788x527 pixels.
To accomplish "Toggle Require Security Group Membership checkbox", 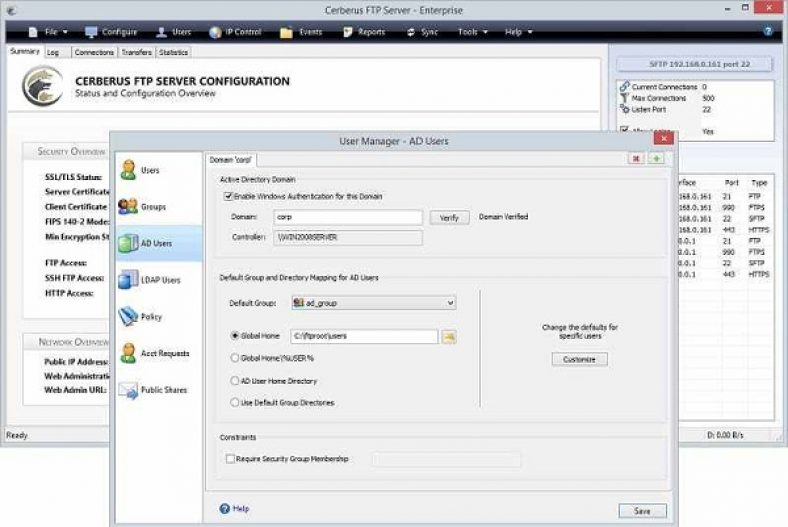I will click(230, 459).
